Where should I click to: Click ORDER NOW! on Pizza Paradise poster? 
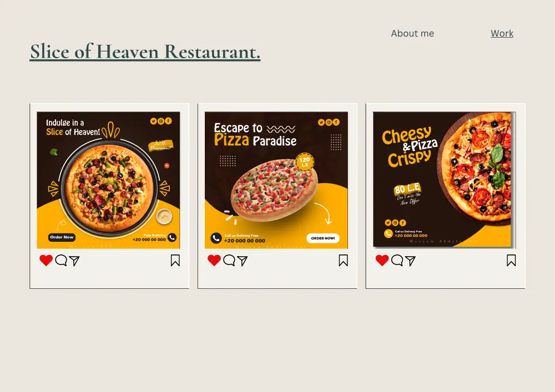[x=323, y=238]
